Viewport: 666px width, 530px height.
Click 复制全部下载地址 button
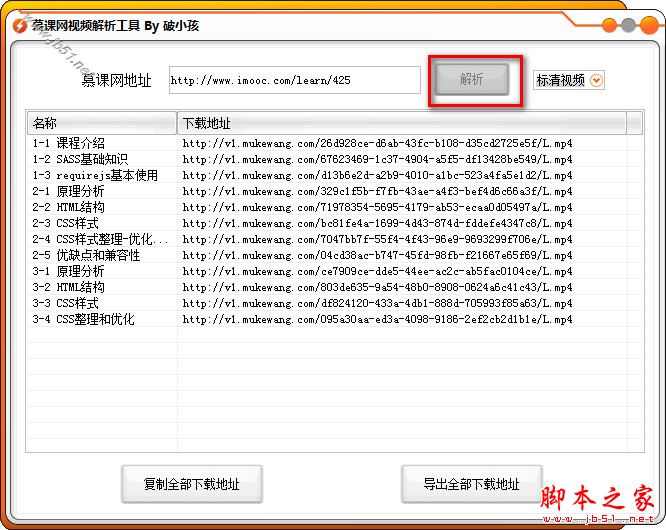[192, 484]
